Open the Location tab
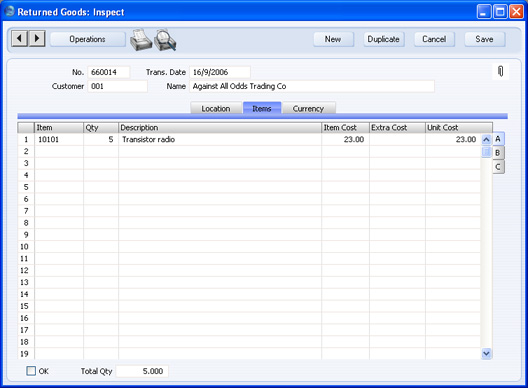This screenshot has height=388, width=528. [216, 108]
